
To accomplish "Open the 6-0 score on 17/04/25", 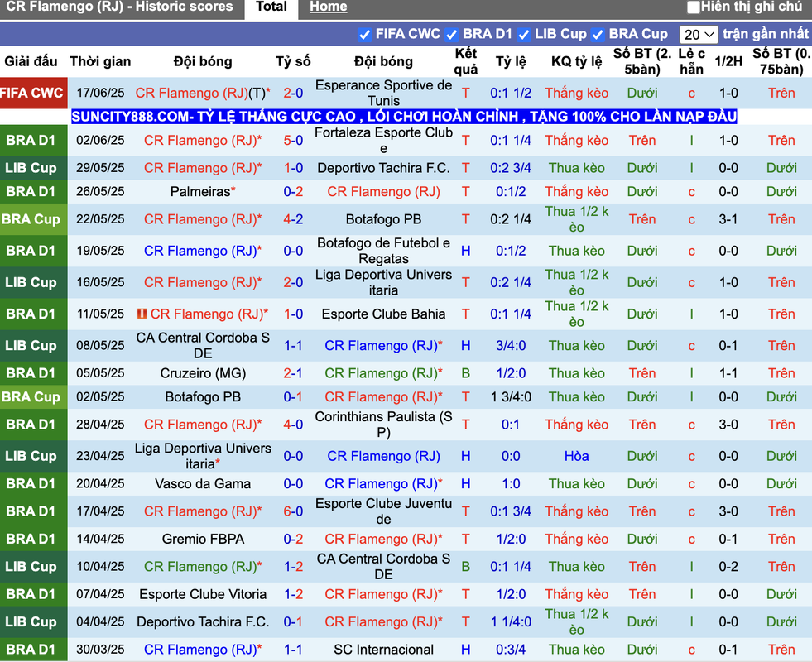I will (x=293, y=511).
